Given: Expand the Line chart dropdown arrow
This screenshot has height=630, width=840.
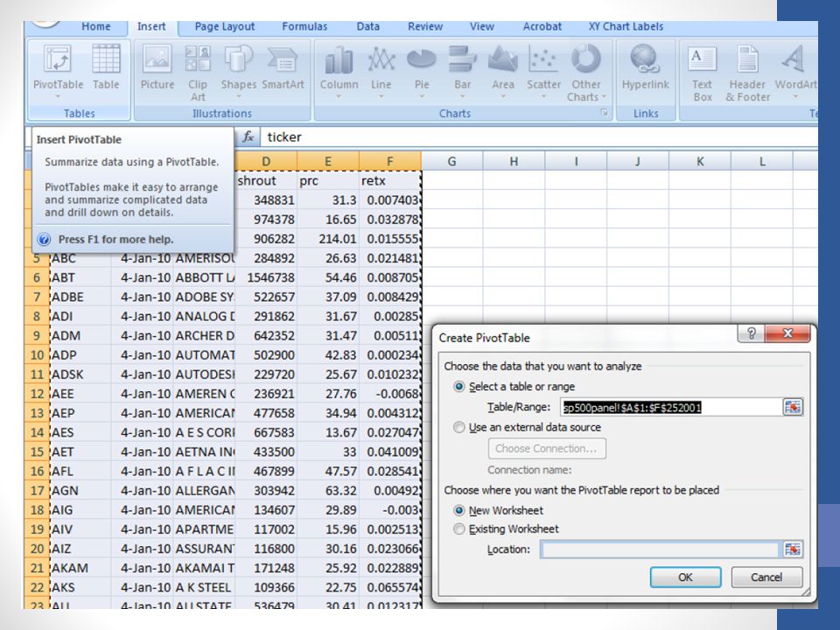Looking at the screenshot, I should (381, 97).
